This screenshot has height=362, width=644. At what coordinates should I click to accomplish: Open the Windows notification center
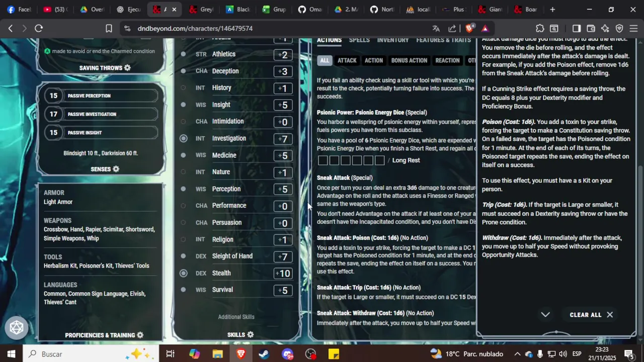pos(628,354)
